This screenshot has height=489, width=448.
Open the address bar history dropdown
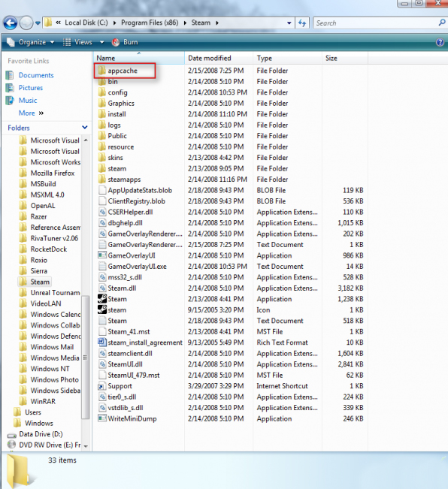click(x=289, y=23)
